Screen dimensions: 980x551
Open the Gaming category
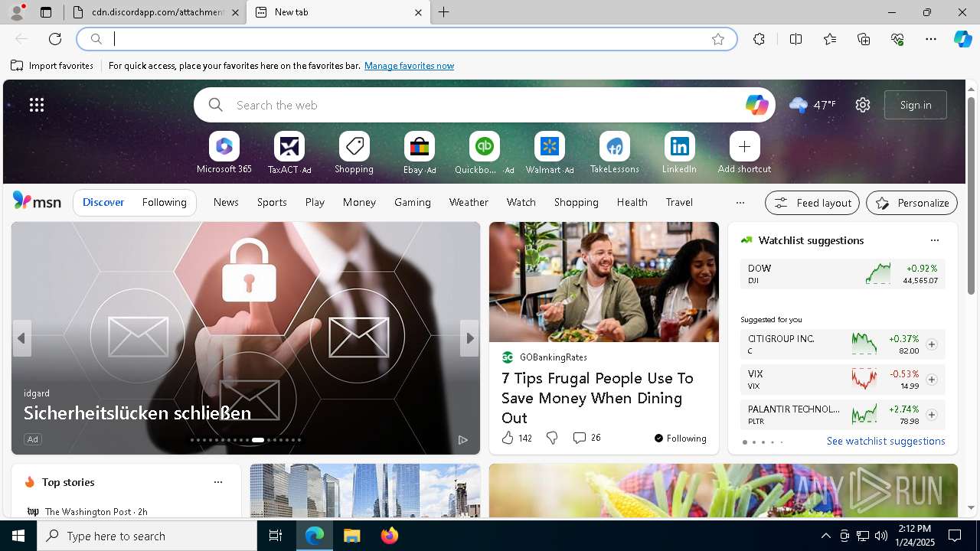click(413, 202)
